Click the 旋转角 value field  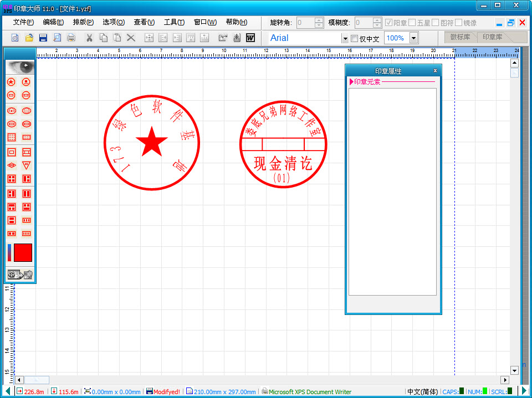pos(305,23)
